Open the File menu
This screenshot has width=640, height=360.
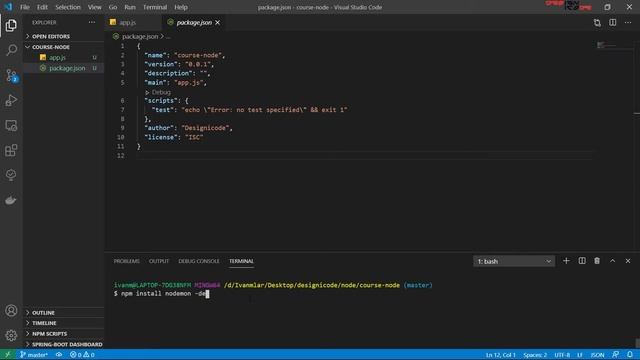[24, 7]
